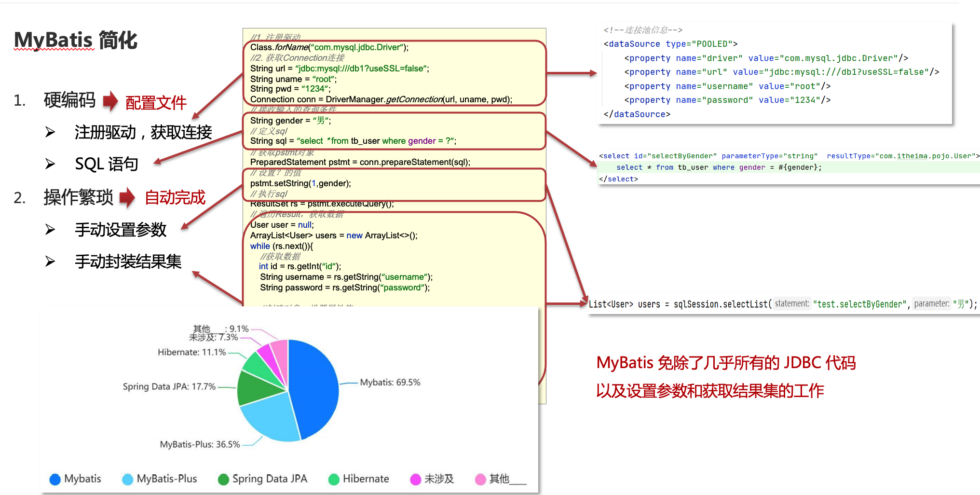Click the property name="url" XML line
Viewport: 980px width, 495px height.
[782, 72]
